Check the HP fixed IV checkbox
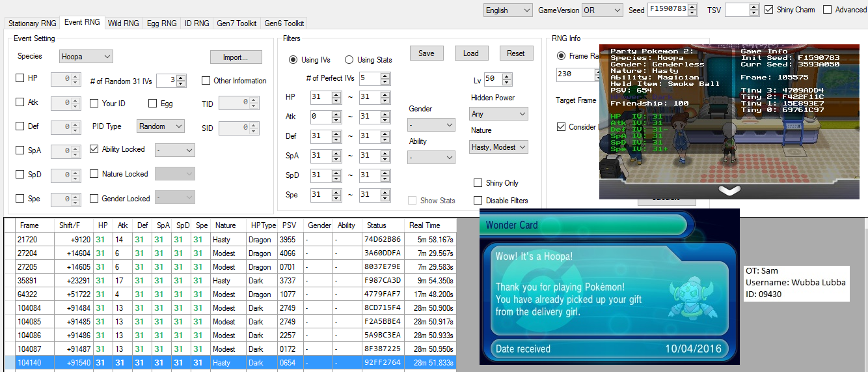The height and width of the screenshot is (372, 868). [20, 78]
